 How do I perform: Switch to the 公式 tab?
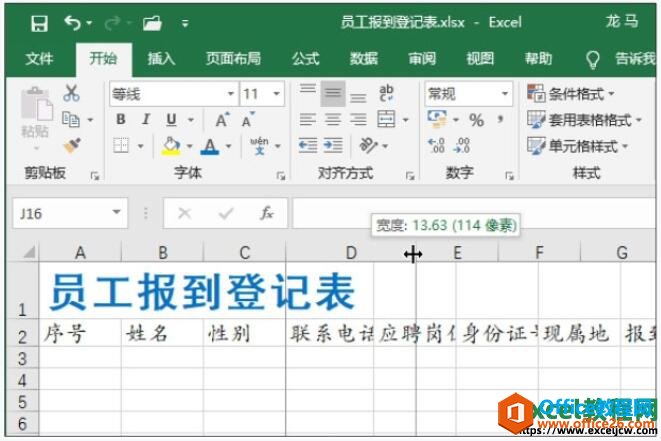306,59
